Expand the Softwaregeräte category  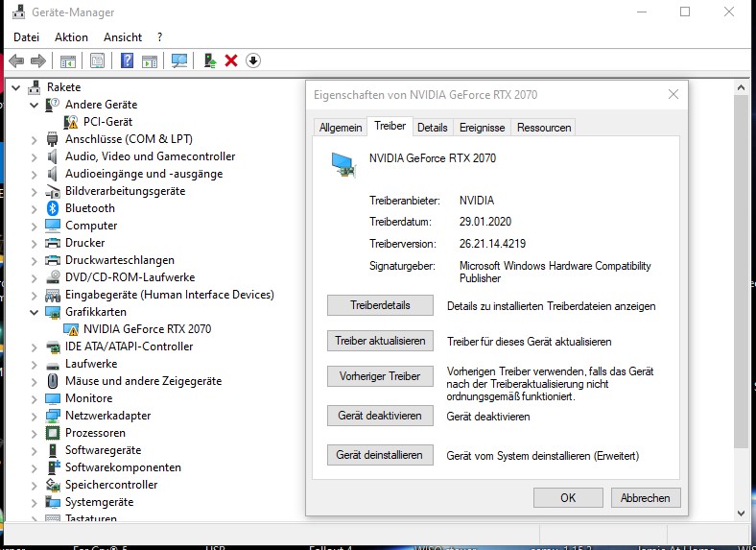click(34, 451)
